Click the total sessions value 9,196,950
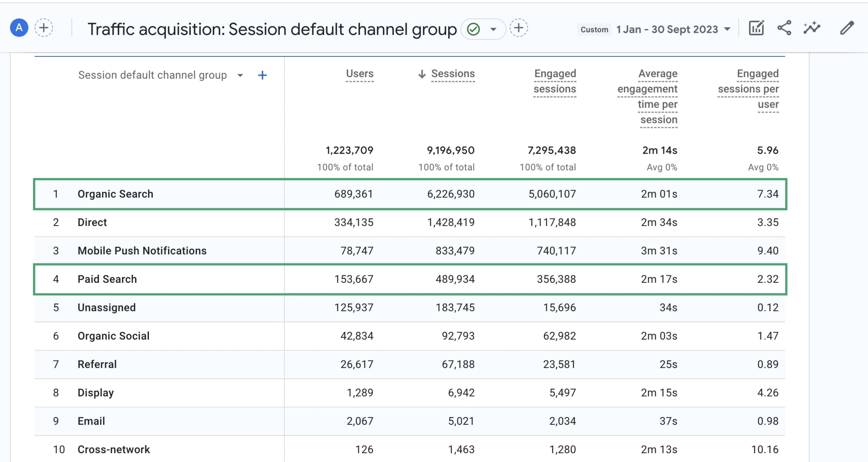 [451, 150]
